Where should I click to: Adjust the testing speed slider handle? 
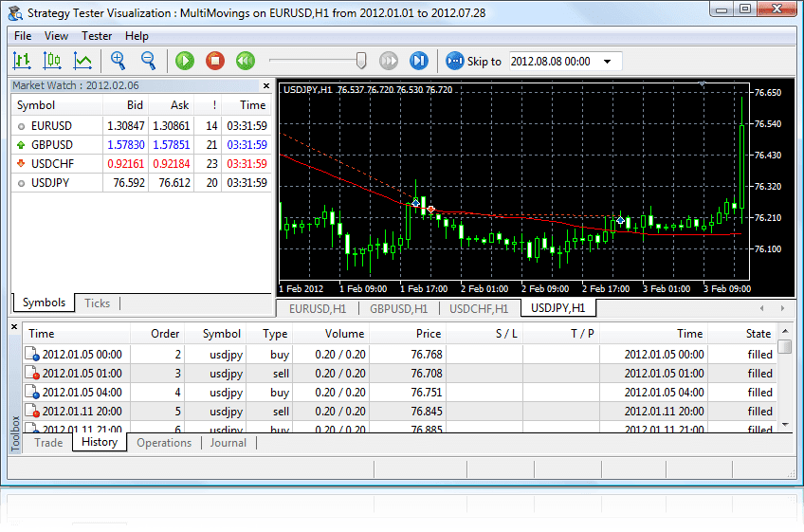tap(361, 61)
